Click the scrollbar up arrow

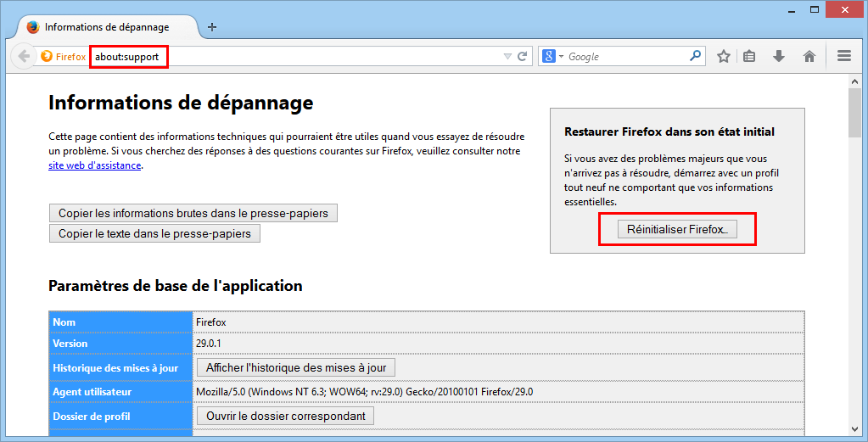[855, 81]
